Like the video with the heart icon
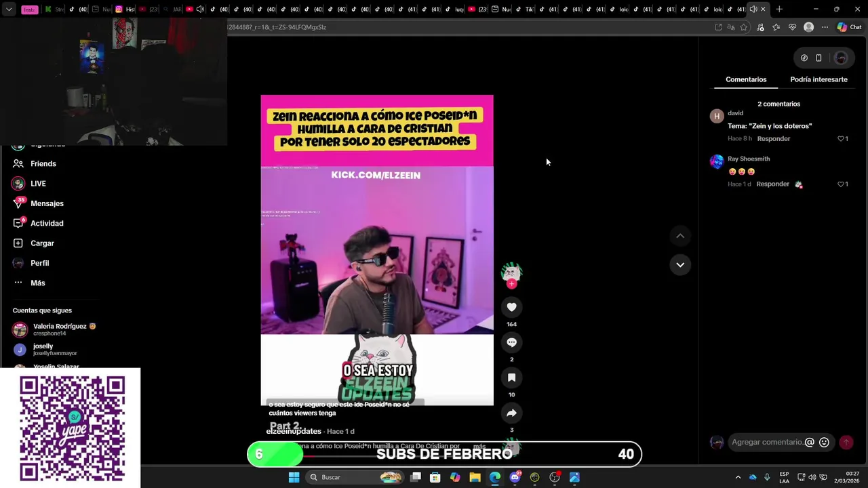This screenshot has width=868, height=488. point(511,307)
